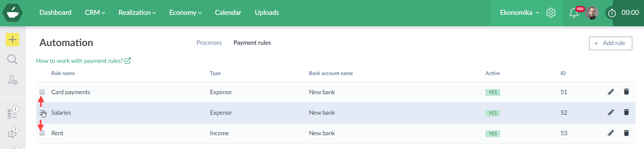
Task: Open Calendar from top menu
Action: click(x=228, y=13)
